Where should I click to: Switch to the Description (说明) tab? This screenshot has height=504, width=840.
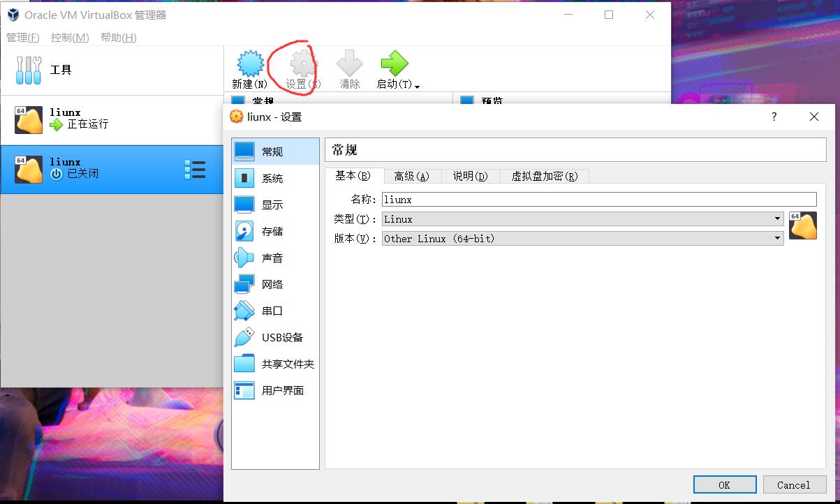click(x=471, y=177)
